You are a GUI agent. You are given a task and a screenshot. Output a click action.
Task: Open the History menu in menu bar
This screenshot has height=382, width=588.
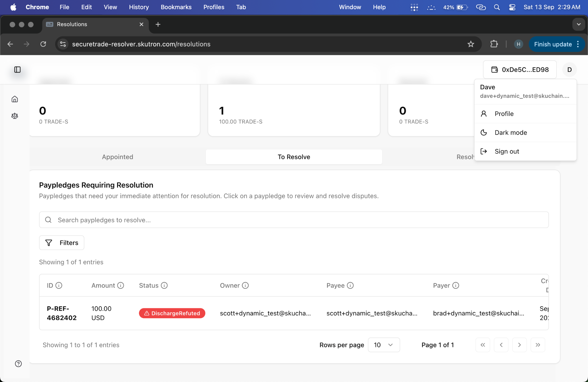click(x=139, y=7)
